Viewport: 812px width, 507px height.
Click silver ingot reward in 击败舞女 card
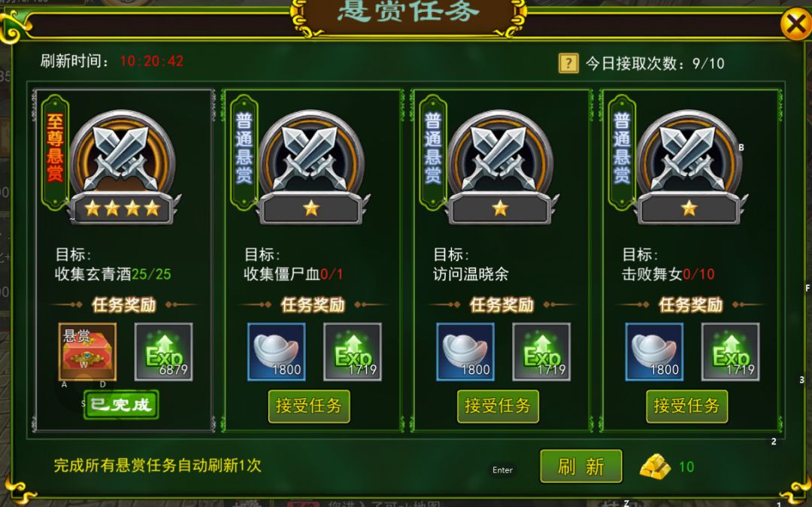(x=655, y=351)
